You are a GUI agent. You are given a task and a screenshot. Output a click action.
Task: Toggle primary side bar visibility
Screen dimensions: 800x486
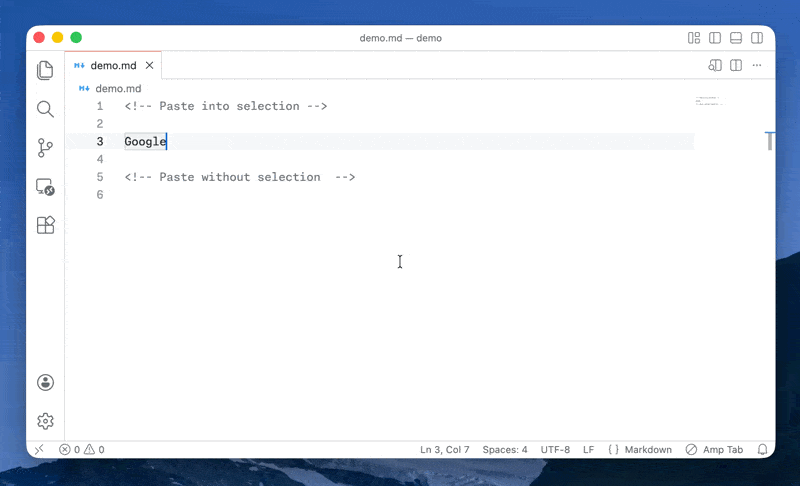[x=715, y=38]
